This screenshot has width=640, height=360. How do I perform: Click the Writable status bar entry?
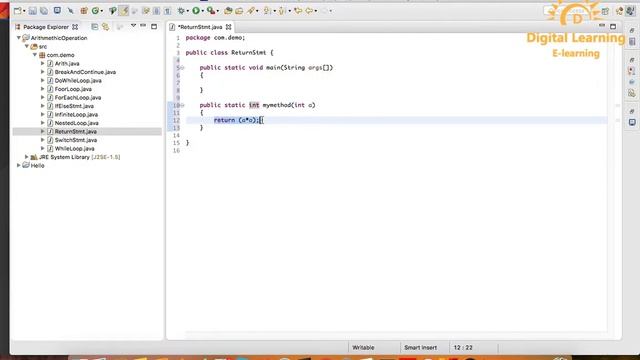click(x=363, y=348)
